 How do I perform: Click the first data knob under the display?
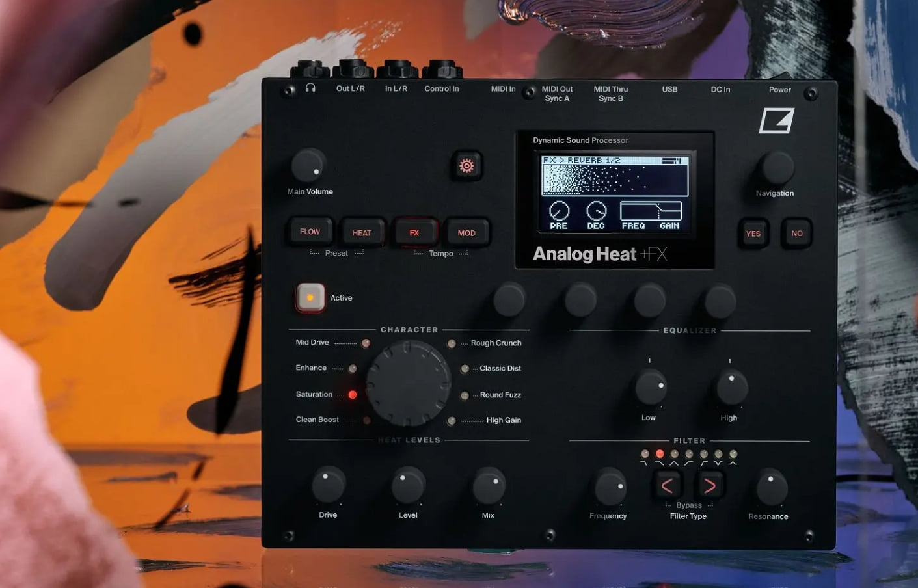509,299
